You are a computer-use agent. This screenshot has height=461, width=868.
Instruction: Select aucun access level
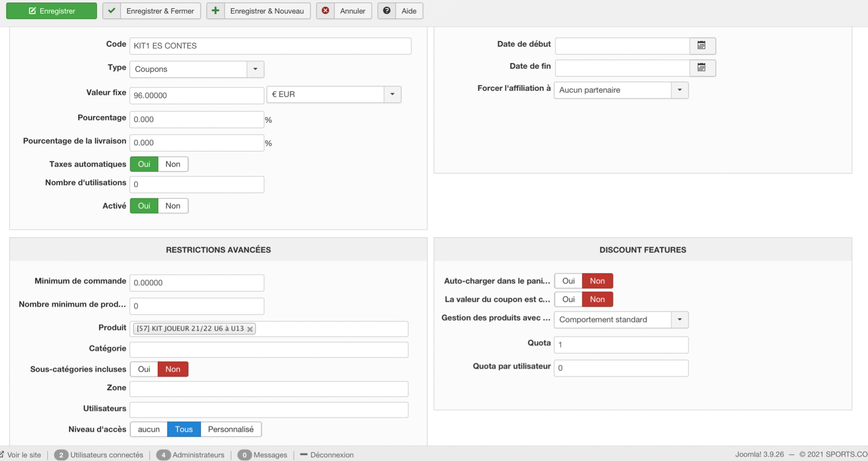click(149, 429)
